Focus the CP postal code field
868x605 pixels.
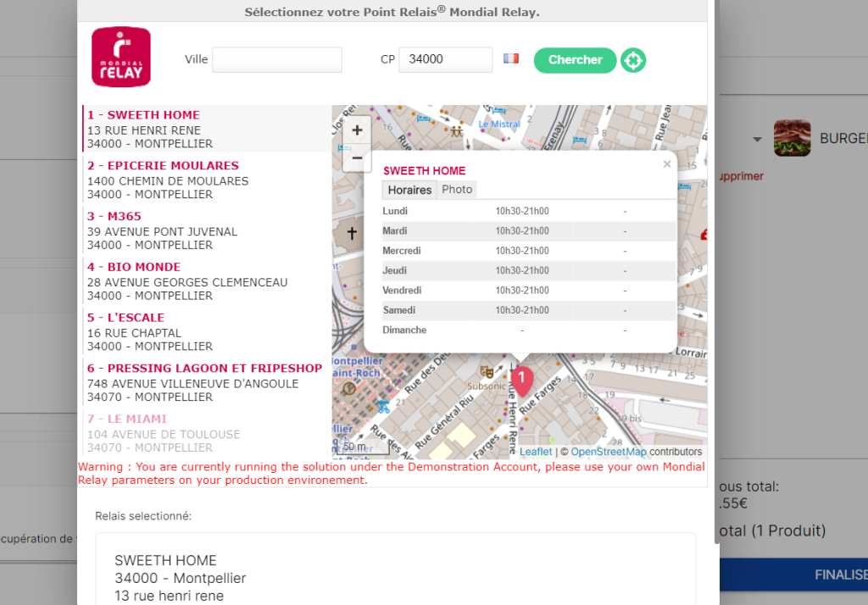coord(446,60)
